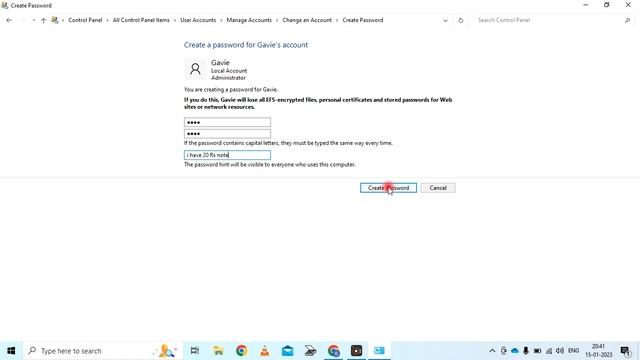This screenshot has height=360, width=640.
Task: Click the search highlights icon in the taskbar search
Action: 166,351
